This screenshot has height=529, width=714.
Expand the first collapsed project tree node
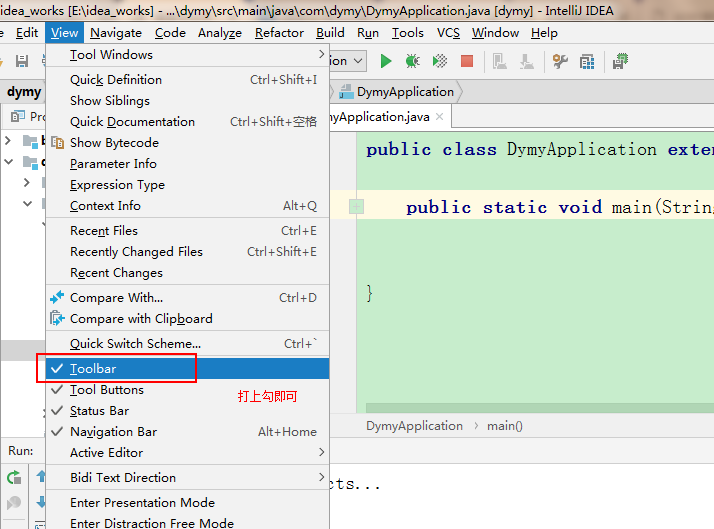8,140
